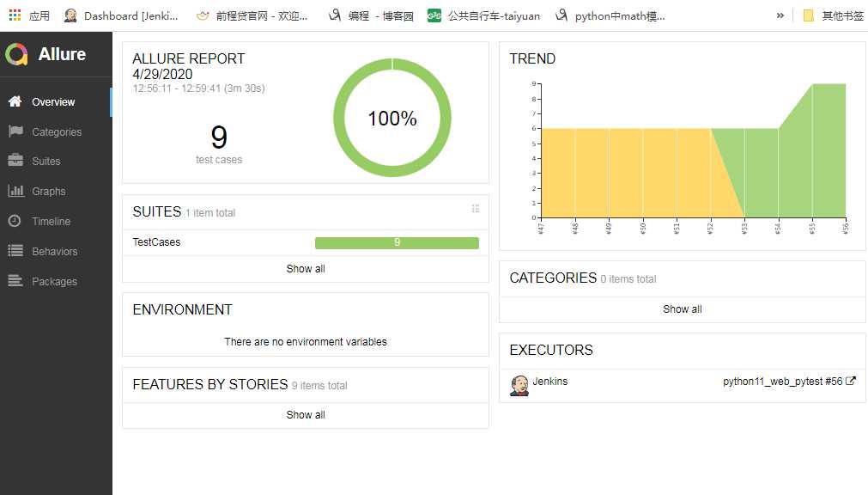Click the Suites widget drag handle
Image resolution: width=868 pixels, height=495 pixels.
475,209
